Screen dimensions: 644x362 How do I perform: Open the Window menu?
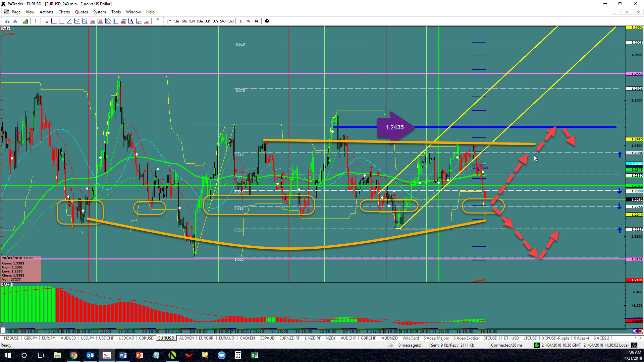tap(133, 12)
